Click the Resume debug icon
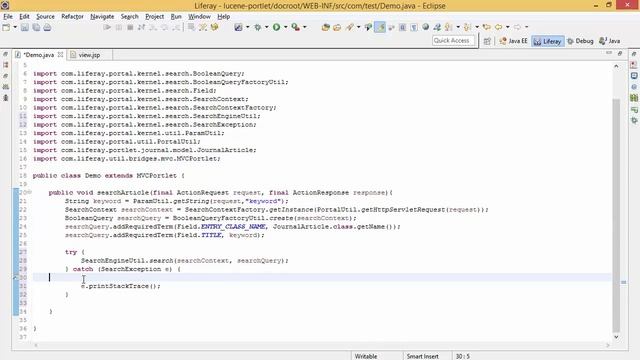Image resolution: width=640 pixels, height=360 pixels. click(x=107, y=27)
